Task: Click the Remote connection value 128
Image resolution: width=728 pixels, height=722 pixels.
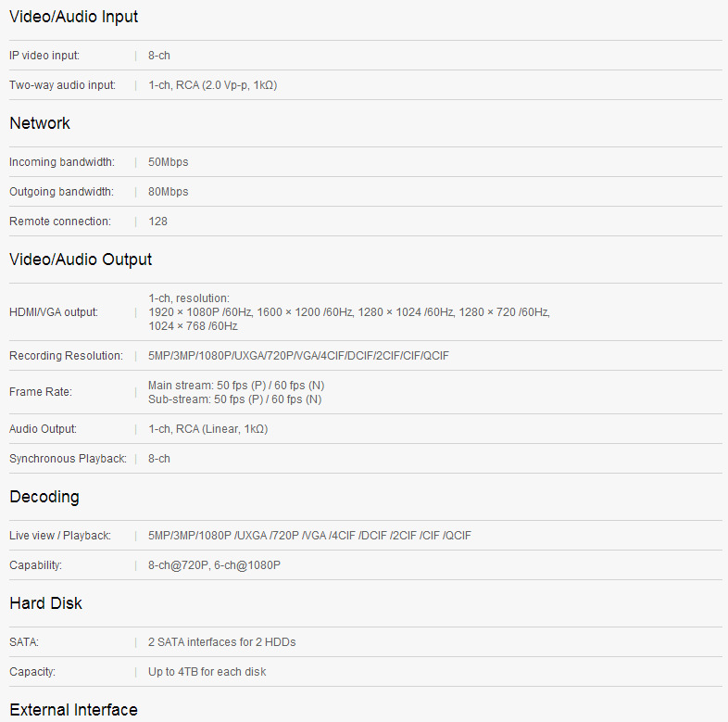Action: (157, 222)
